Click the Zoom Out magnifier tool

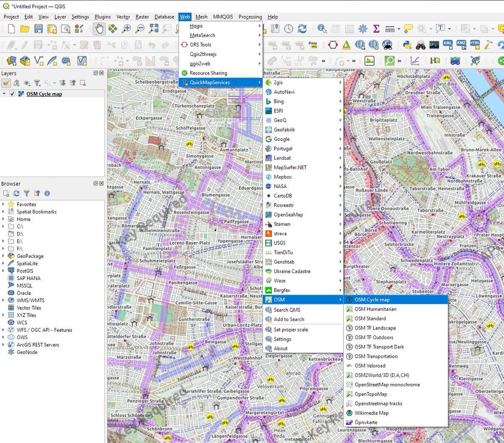point(140,29)
